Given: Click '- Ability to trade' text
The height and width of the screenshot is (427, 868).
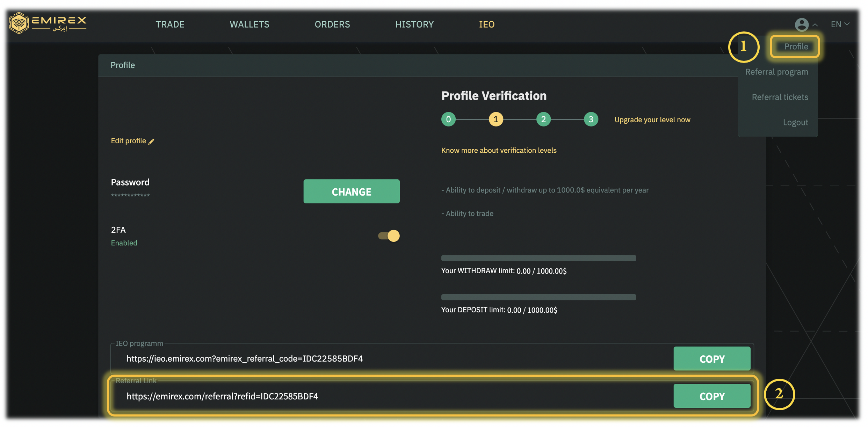Looking at the screenshot, I should point(467,213).
